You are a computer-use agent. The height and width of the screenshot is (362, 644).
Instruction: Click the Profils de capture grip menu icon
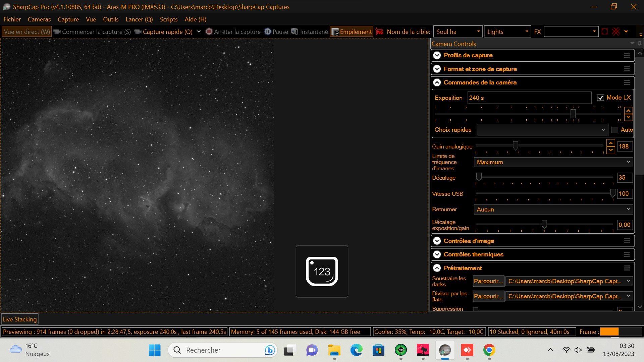tap(627, 56)
